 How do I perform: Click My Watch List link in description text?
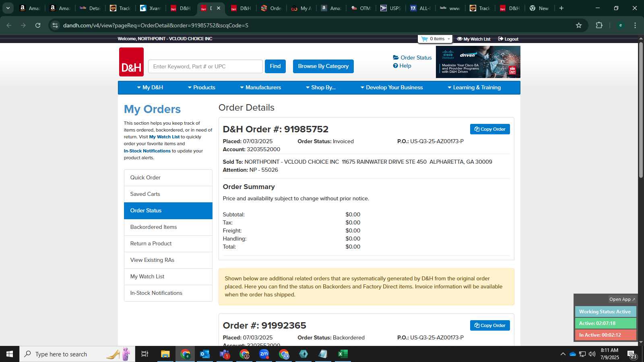point(164,137)
